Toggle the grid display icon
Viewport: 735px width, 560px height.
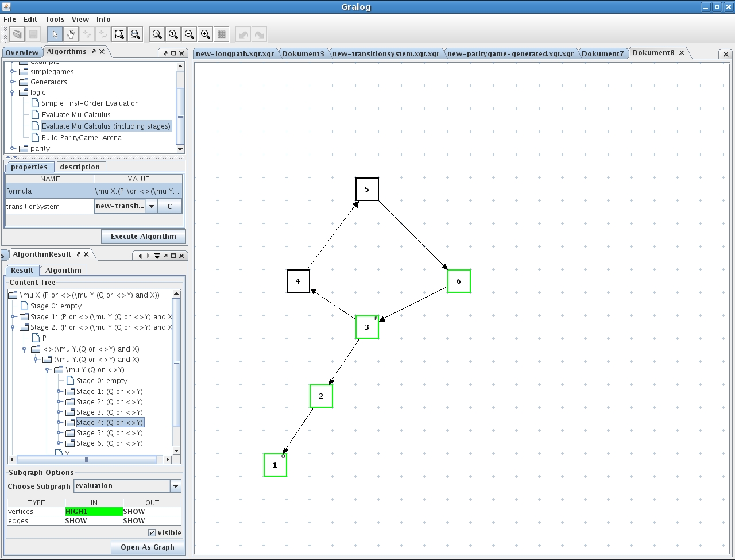[x=222, y=34]
